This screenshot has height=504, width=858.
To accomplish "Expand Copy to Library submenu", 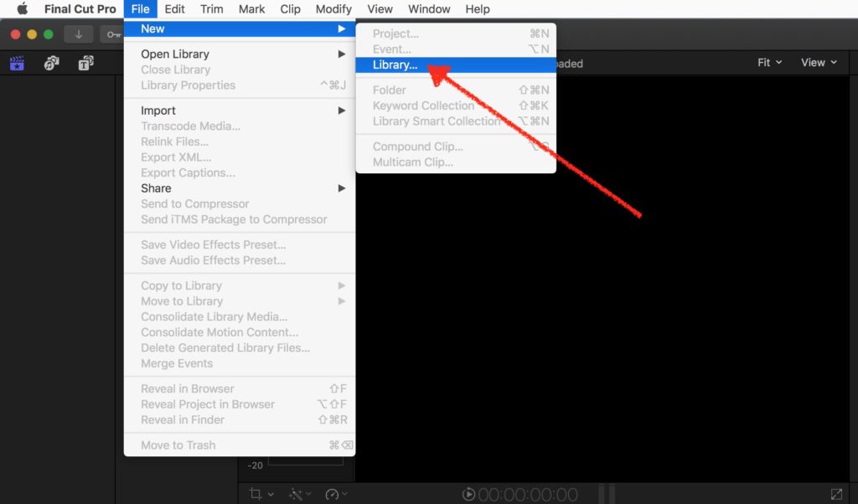I will [x=240, y=285].
